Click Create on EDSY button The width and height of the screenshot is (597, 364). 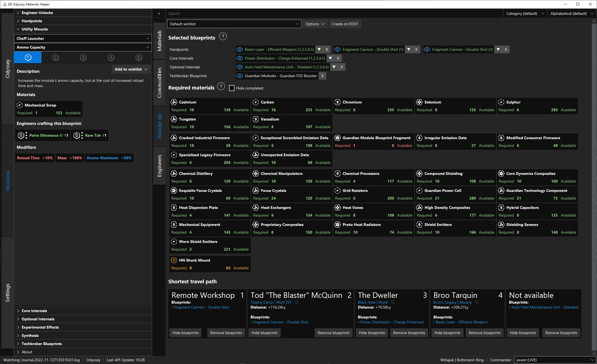point(345,24)
